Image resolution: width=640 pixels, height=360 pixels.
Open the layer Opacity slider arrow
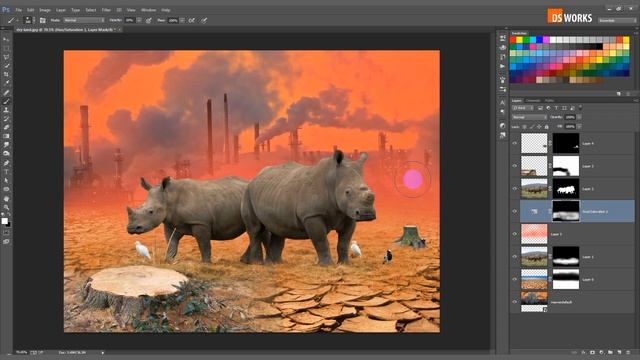point(579,117)
